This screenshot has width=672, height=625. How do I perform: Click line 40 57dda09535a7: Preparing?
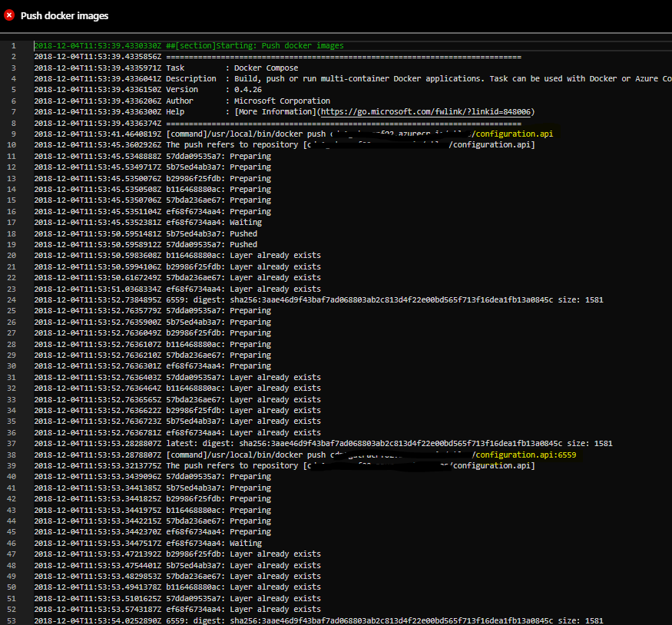point(153,476)
